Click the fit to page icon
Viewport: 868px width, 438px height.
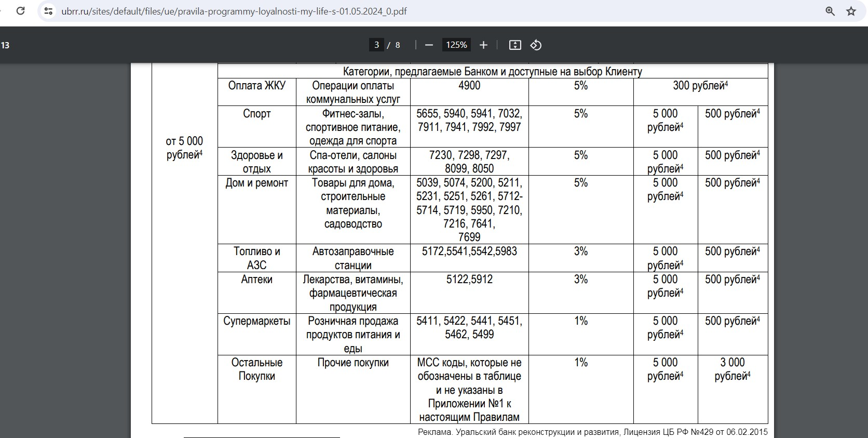point(515,45)
